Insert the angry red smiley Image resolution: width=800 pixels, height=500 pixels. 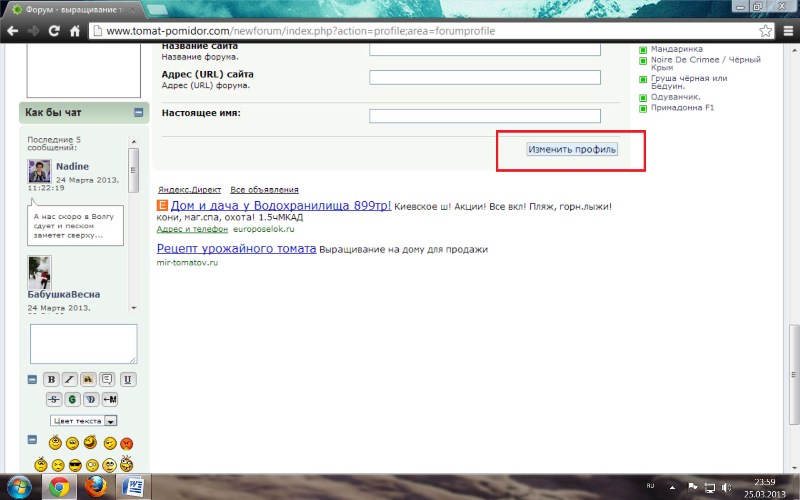tap(127, 443)
